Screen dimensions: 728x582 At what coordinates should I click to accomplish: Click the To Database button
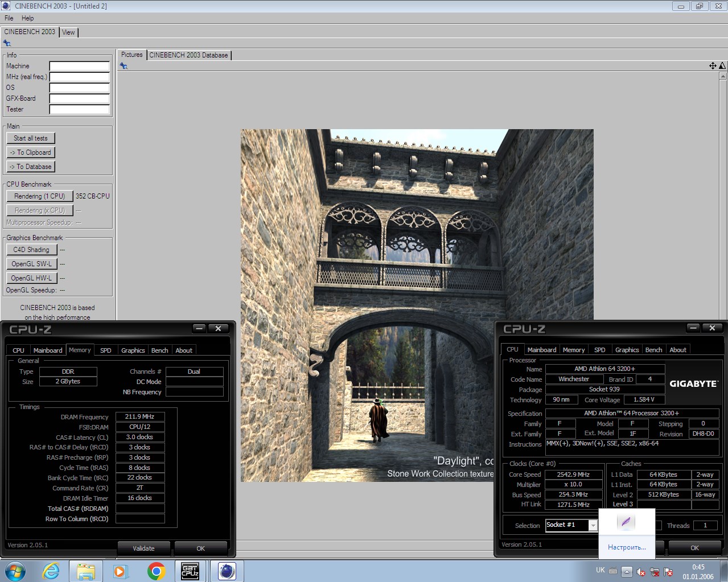tap(31, 167)
